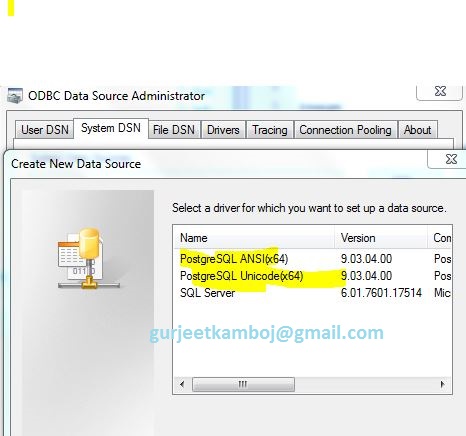
Task: Click the ODBC Data Source Administrator title icon
Action: [15, 96]
